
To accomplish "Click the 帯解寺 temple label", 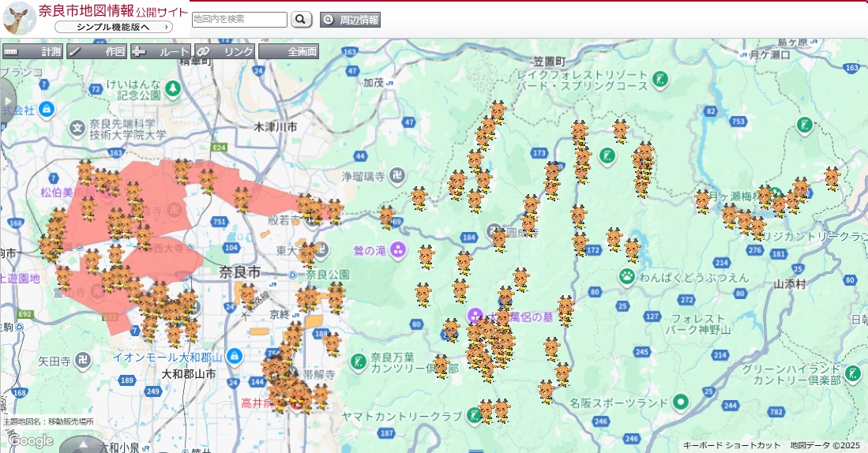I will tap(319, 374).
